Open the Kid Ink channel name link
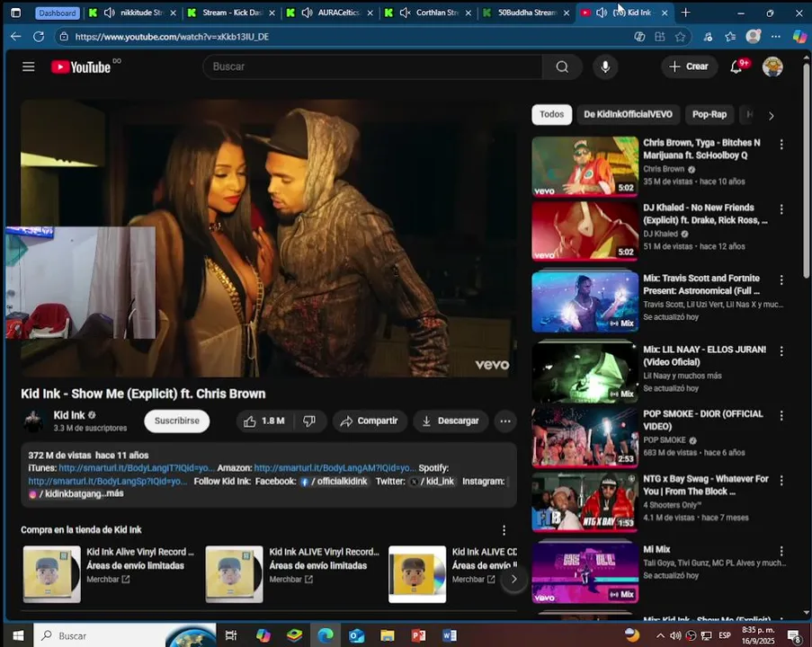 pos(69,415)
